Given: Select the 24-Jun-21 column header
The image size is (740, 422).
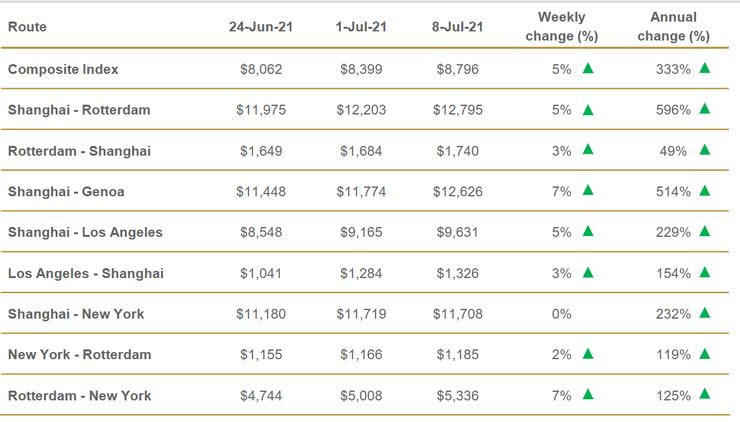Looking at the screenshot, I should click(x=259, y=27).
